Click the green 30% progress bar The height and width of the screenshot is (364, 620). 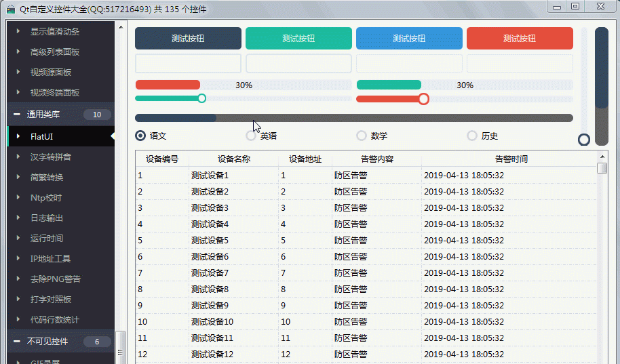pyautogui.click(x=465, y=85)
